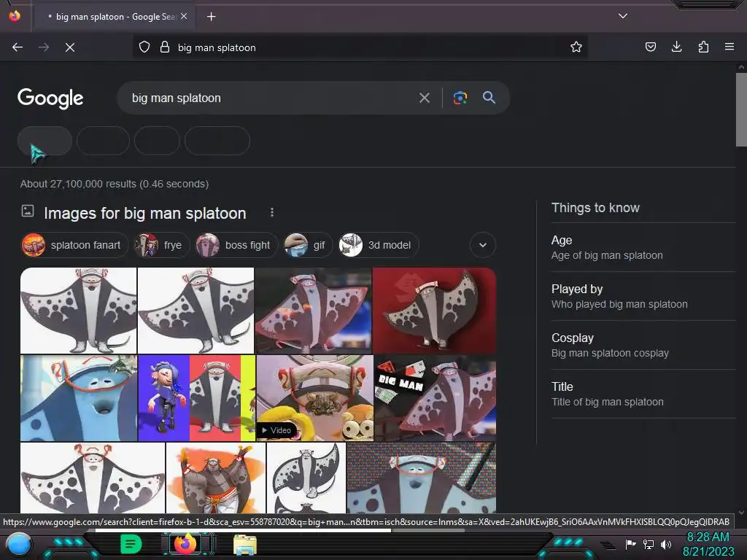Stop loading the page
This screenshot has width=747, height=560.
pyautogui.click(x=70, y=47)
